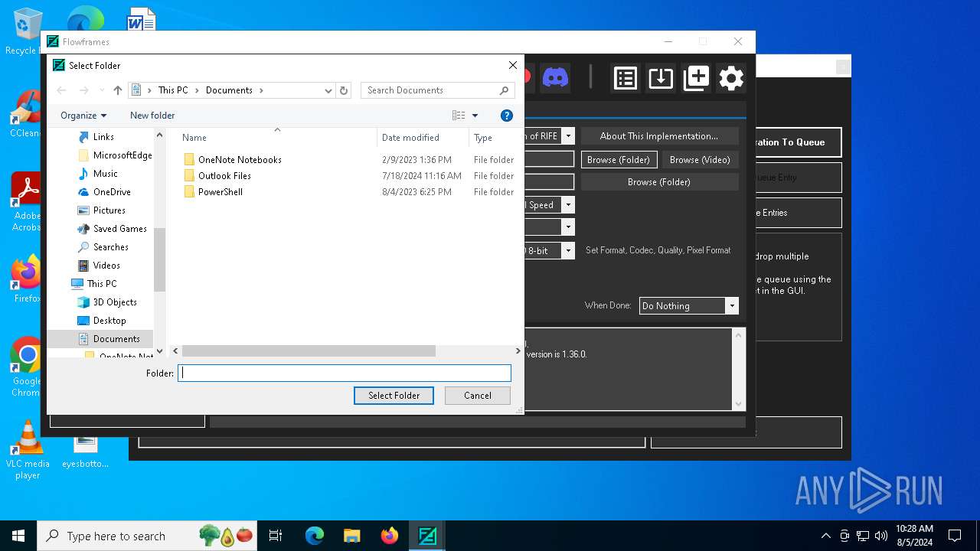This screenshot has height=551, width=980.
Task: Click the upper Browse (Folder) button
Action: 619,160
